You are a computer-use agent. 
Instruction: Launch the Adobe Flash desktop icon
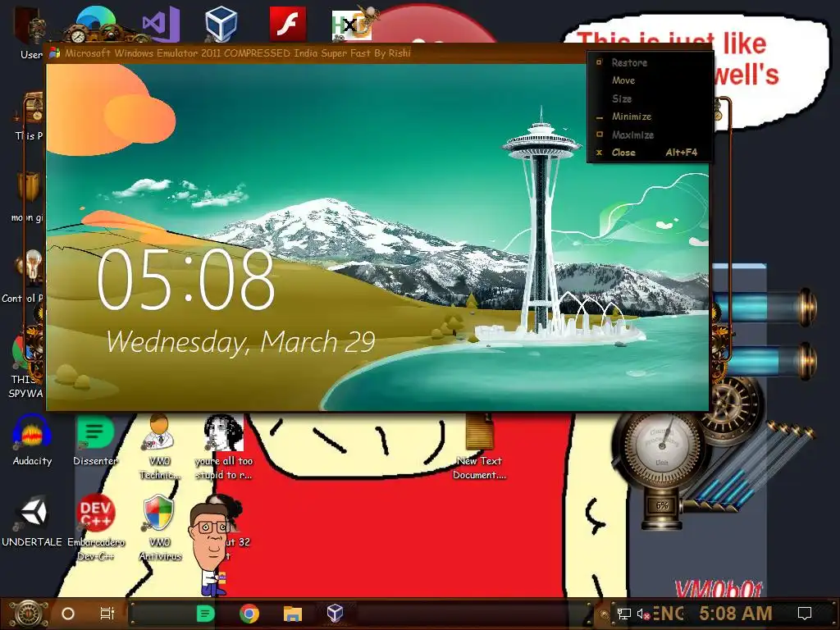288,24
